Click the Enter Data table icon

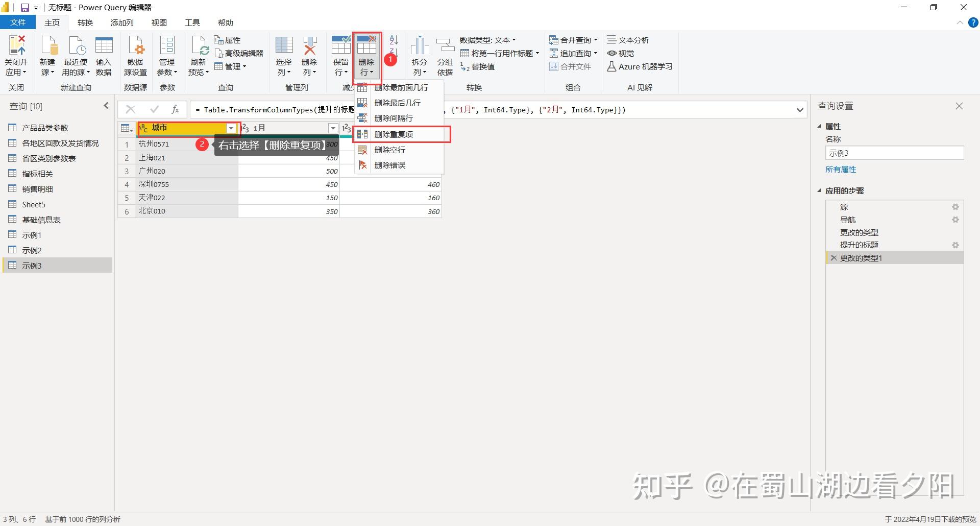coord(104,45)
